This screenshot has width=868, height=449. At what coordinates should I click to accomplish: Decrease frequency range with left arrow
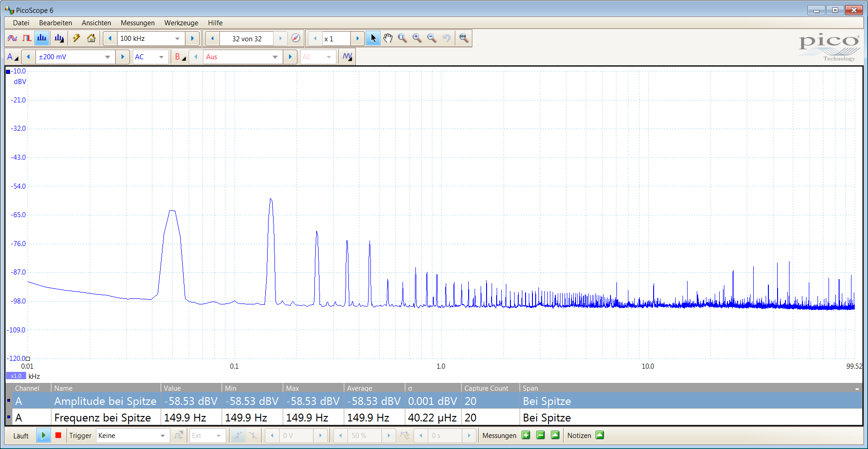click(x=110, y=39)
